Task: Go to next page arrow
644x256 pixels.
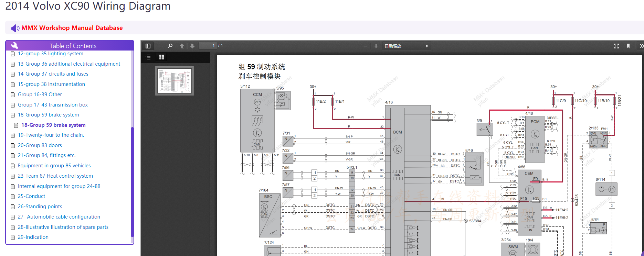Action: (192, 46)
